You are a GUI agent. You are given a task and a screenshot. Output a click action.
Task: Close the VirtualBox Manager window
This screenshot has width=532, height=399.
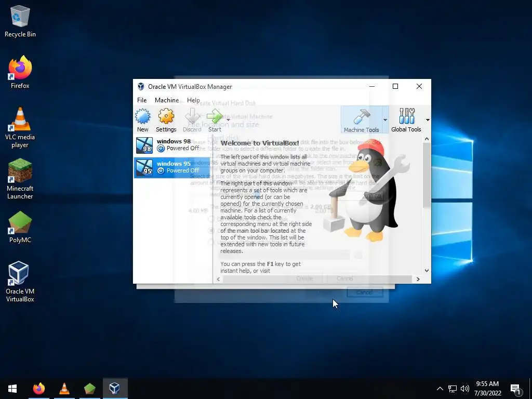point(419,86)
